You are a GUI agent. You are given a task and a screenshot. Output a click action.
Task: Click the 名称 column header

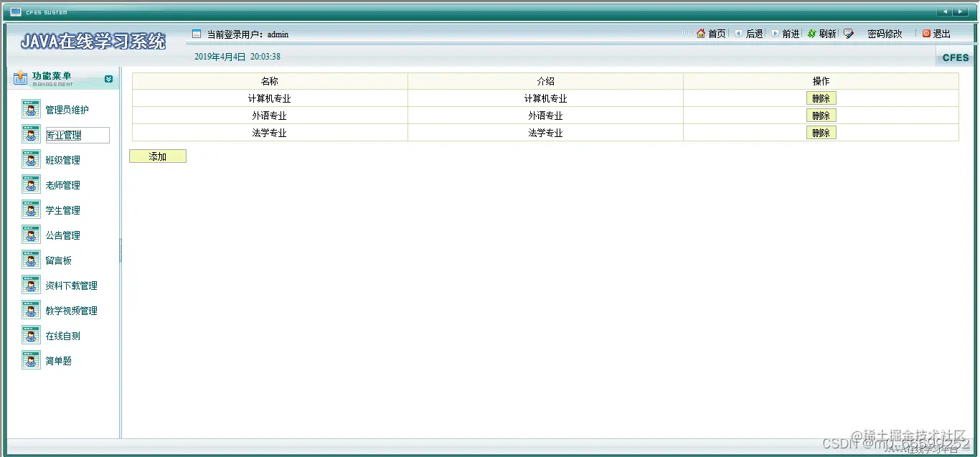point(270,81)
